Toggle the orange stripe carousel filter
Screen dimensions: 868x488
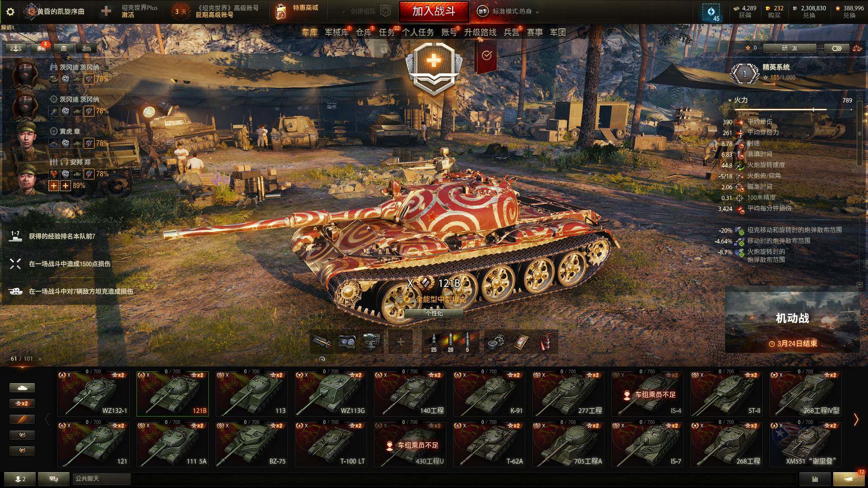click(22, 419)
